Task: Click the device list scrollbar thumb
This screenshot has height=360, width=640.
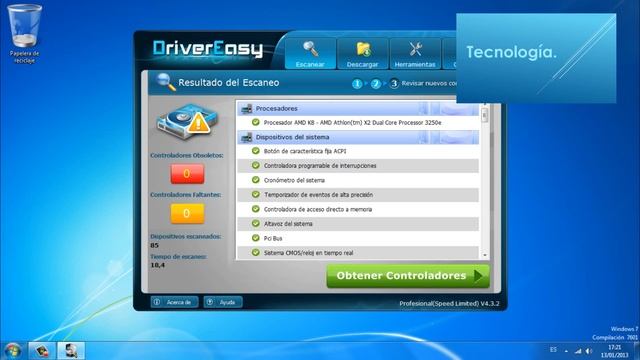Action: click(x=485, y=115)
